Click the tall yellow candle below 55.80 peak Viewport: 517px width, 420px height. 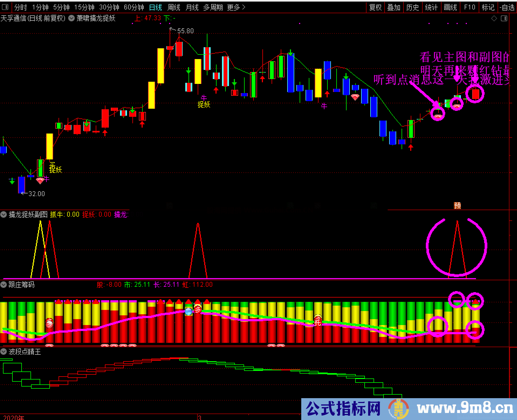coord(161,66)
